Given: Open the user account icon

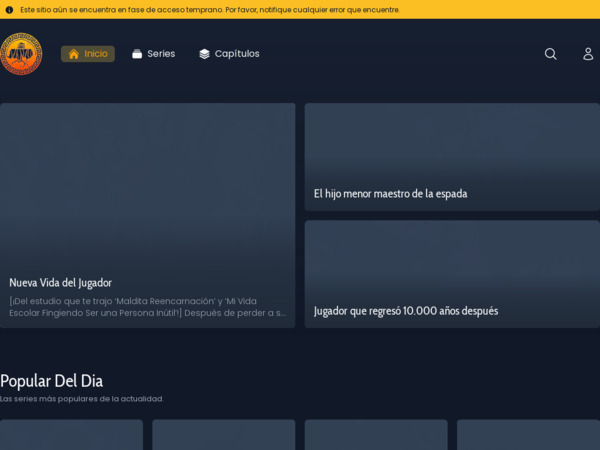Looking at the screenshot, I should click(x=588, y=54).
